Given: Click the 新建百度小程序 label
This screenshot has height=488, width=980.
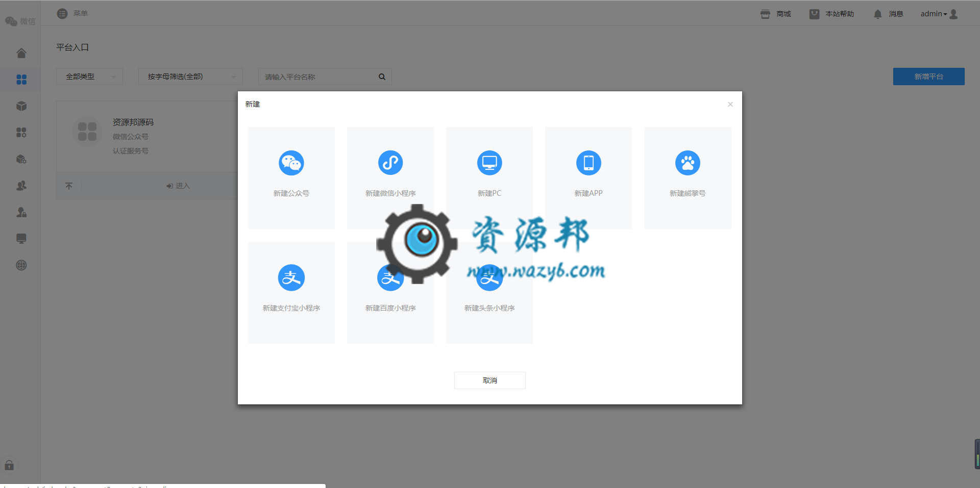Looking at the screenshot, I should (x=390, y=308).
